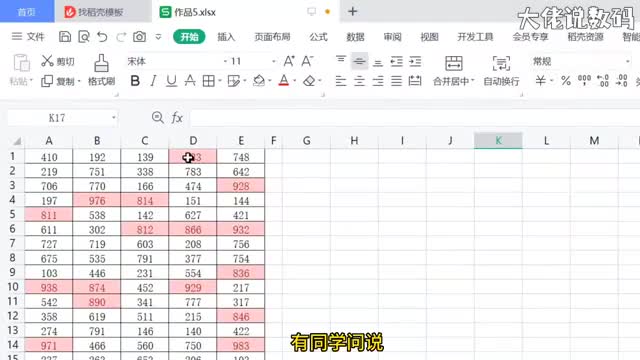Redo the last action

point(121,37)
